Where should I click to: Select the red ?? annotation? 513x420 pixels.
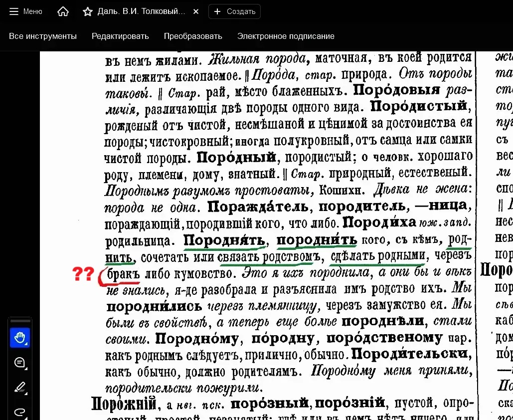click(83, 274)
